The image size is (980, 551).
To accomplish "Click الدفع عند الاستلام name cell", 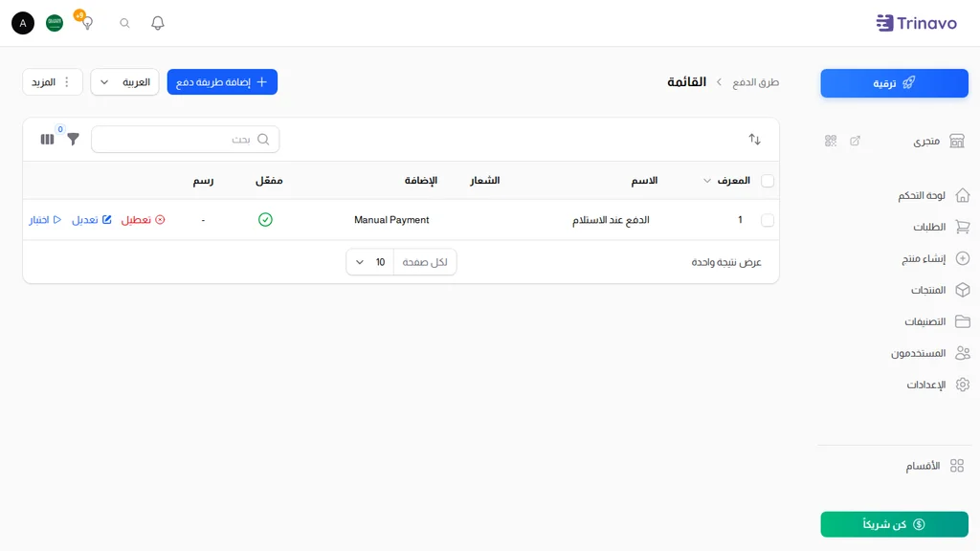I will (611, 220).
